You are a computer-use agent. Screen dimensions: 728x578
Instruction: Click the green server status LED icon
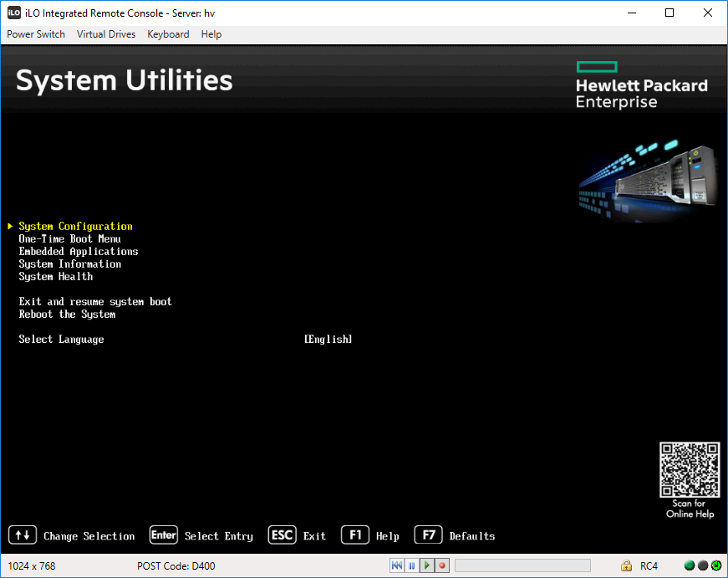click(x=689, y=566)
